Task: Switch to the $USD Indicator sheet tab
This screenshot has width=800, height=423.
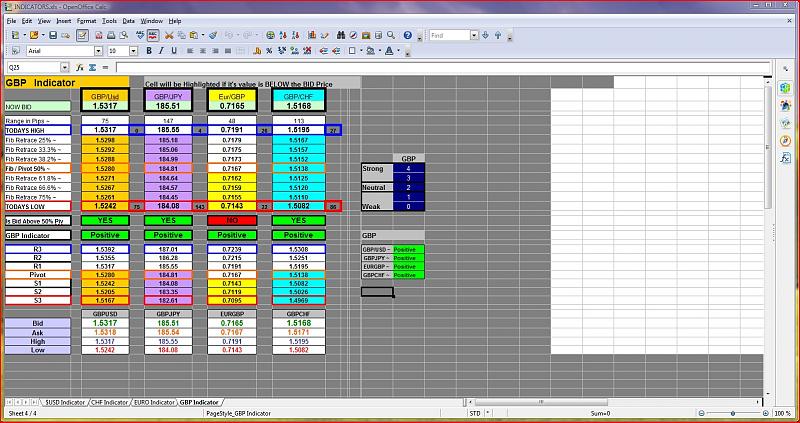Action: [64, 402]
